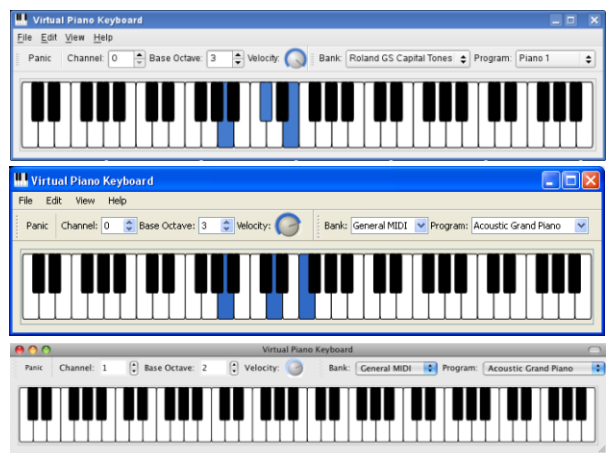The height and width of the screenshot is (461, 615).
Task: Click Channel spinner arrows in XP window
Action: click(129, 226)
